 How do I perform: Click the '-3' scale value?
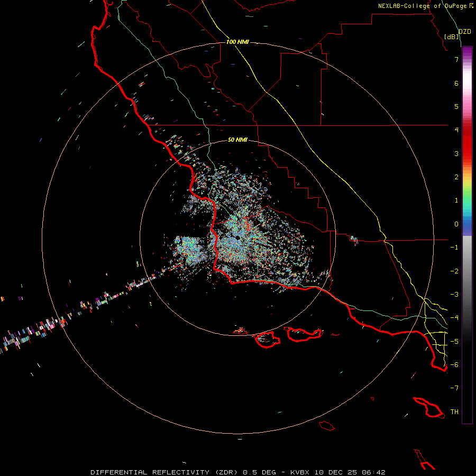[454, 295]
